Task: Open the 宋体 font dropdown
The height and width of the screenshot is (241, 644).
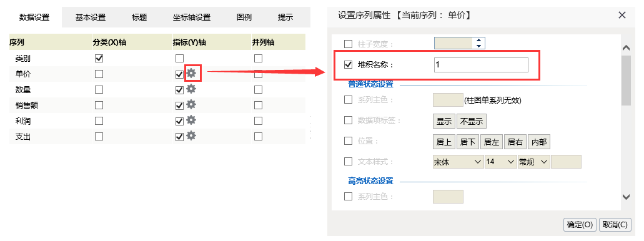Action: pos(458,162)
